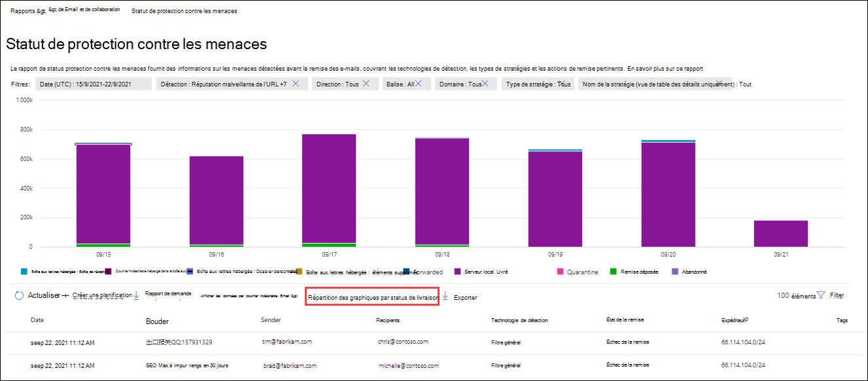Open Rapports breadcrumb item
868x381 pixels.
[28, 11]
